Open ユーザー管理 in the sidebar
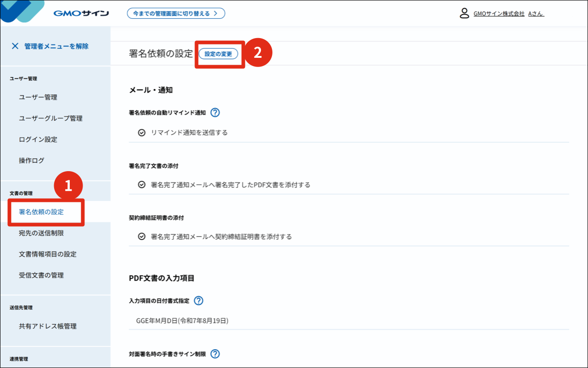Screen dimensions: 588x368 click(x=38, y=97)
